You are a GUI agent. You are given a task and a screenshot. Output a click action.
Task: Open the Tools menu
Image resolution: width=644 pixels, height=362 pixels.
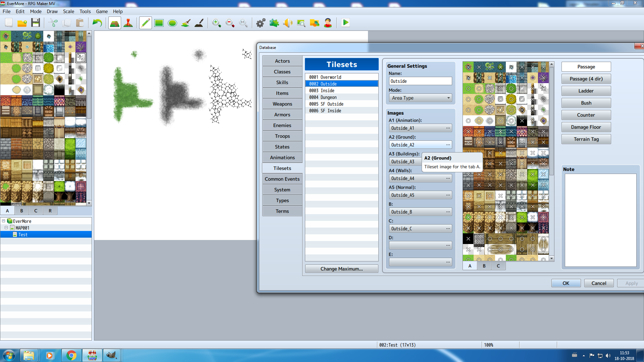85,11
